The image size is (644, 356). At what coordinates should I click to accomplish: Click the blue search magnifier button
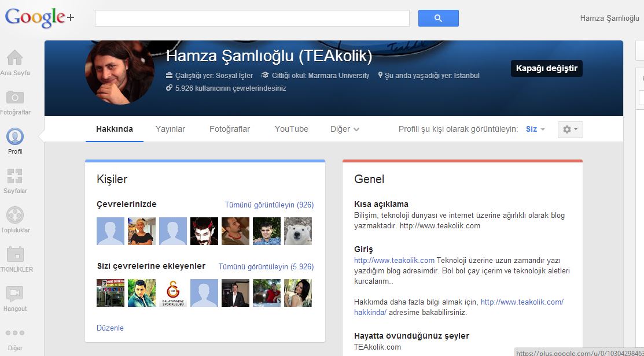pos(438,18)
